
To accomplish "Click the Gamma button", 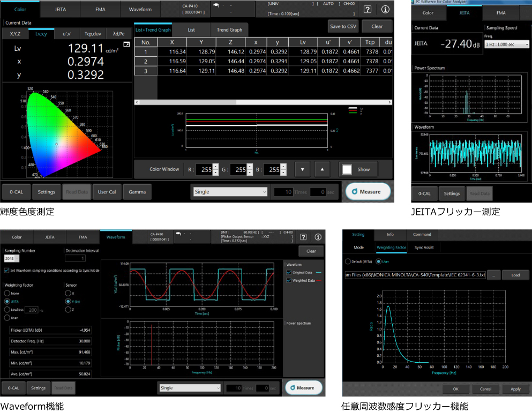I will 137,192.
